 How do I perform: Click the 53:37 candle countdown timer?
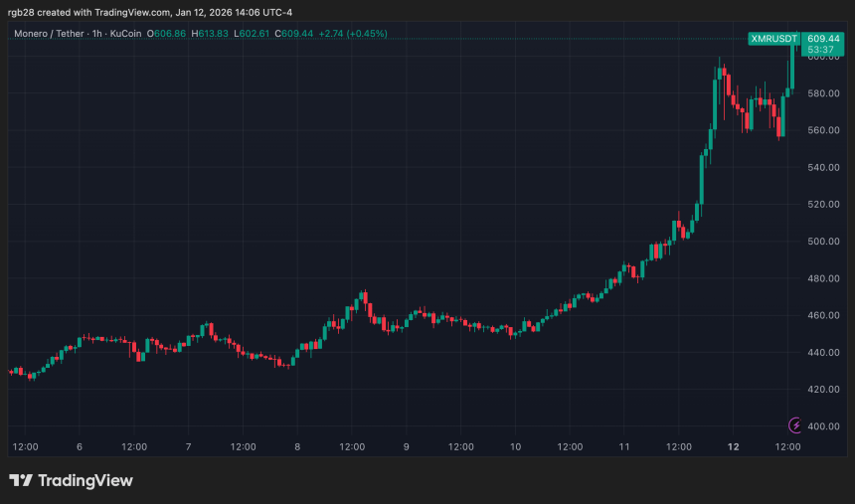click(x=821, y=49)
